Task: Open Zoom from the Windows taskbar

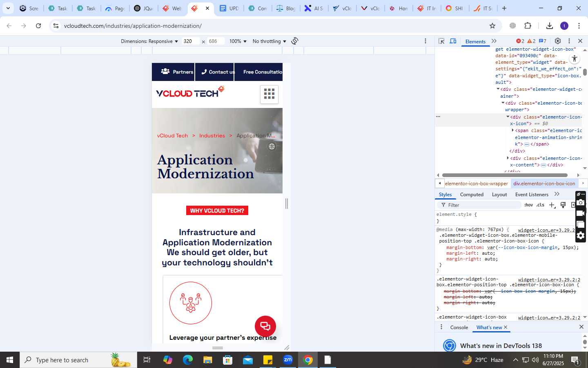Action: pyautogui.click(x=288, y=360)
